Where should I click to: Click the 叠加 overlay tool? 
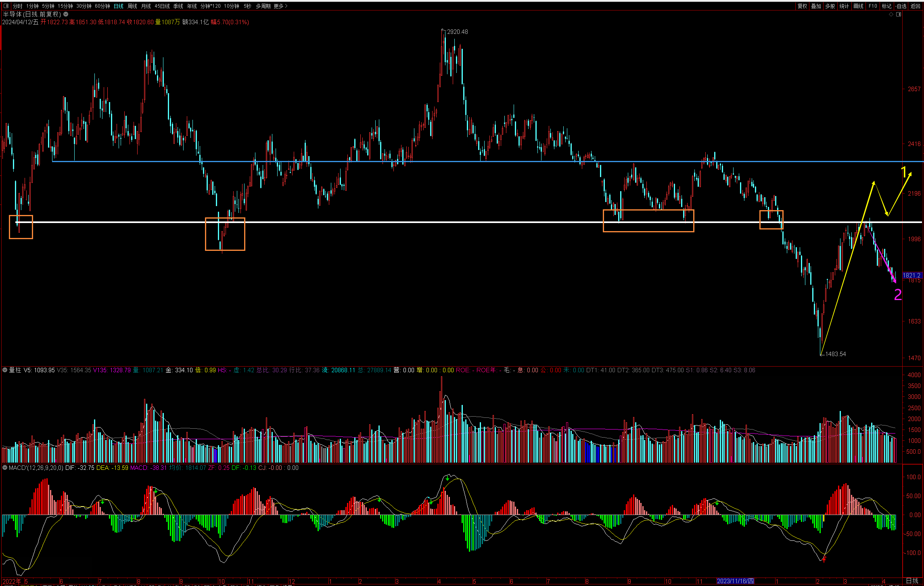coord(816,6)
